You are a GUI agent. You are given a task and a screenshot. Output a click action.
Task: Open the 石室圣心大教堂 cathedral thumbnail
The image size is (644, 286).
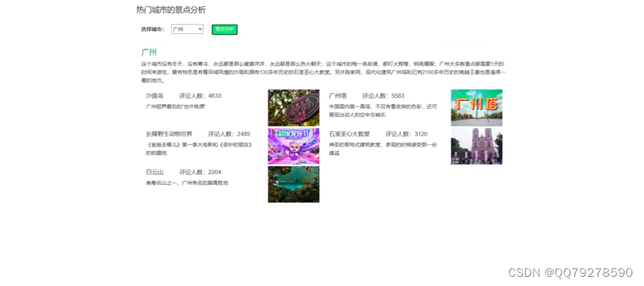click(x=477, y=146)
